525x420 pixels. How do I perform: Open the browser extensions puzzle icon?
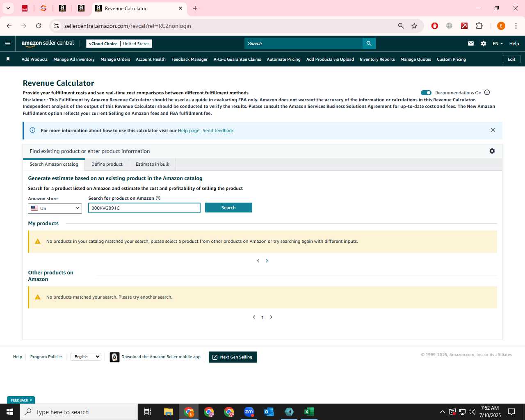point(479,26)
